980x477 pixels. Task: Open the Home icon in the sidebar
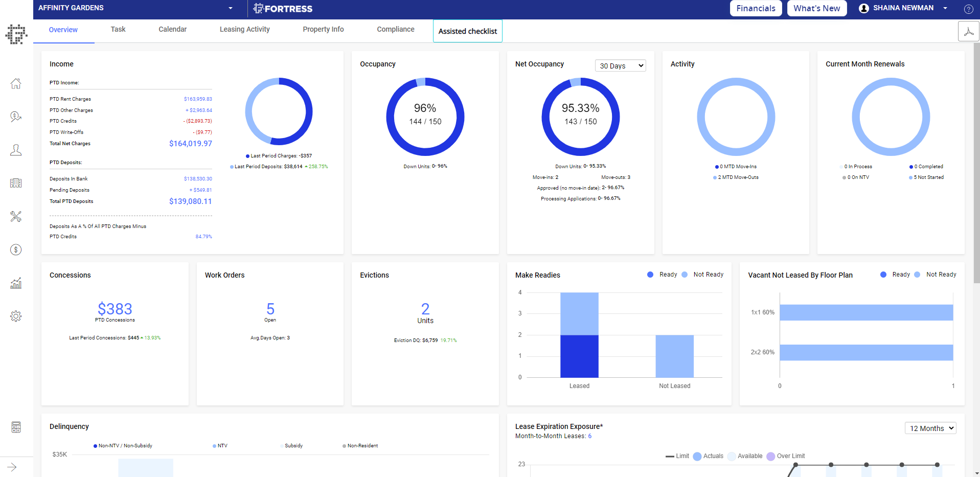click(16, 83)
